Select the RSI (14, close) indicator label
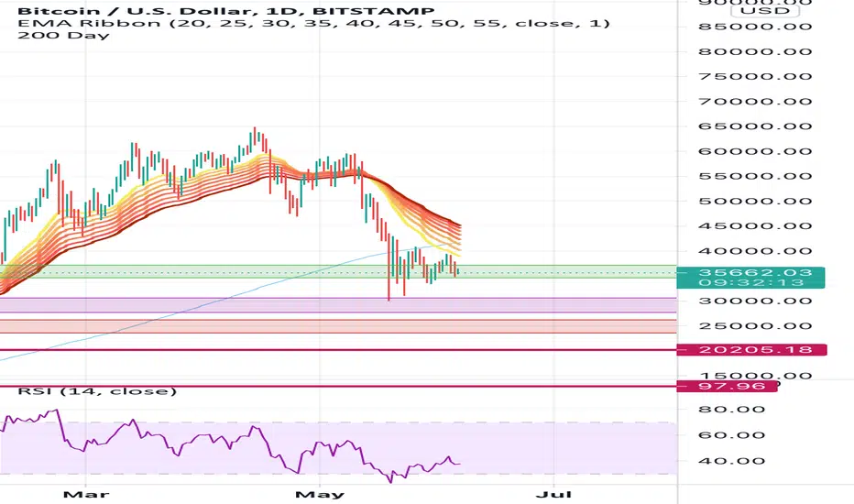The width and height of the screenshot is (854, 504). pos(97,391)
